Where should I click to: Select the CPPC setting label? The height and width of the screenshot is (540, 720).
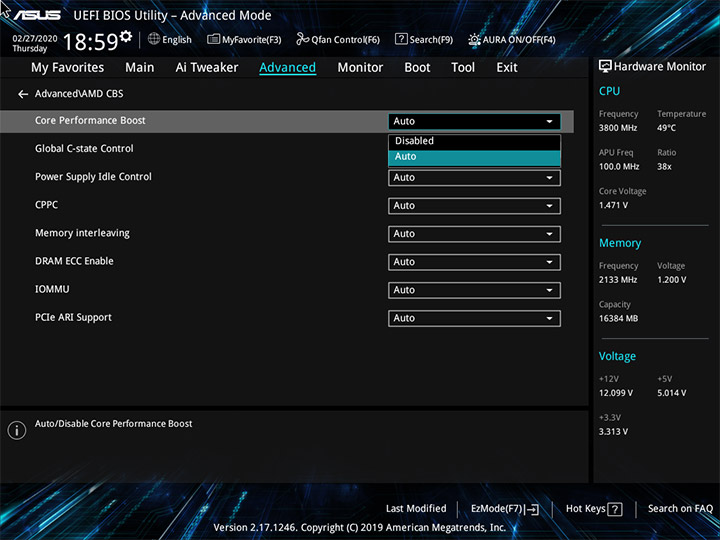pos(46,205)
